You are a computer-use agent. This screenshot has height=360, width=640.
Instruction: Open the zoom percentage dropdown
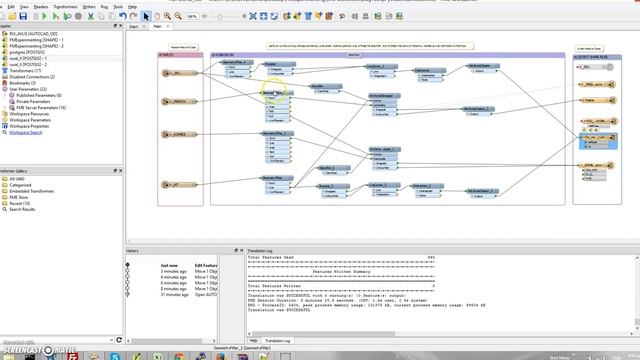click(193, 16)
